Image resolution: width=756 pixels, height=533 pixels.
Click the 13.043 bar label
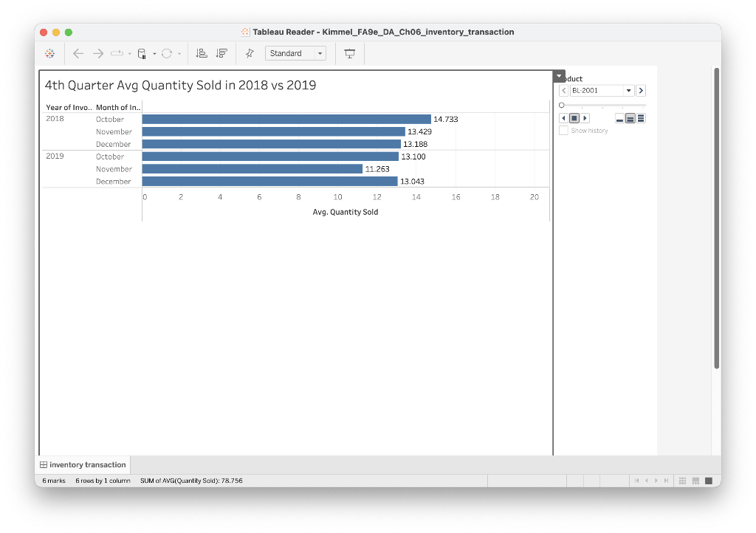pyautogui.click(x=412, y=182)
